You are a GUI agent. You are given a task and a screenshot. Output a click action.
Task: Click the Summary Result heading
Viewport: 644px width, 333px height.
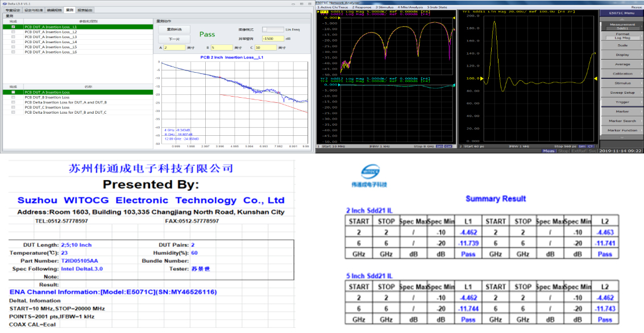(x=496, y=199)
